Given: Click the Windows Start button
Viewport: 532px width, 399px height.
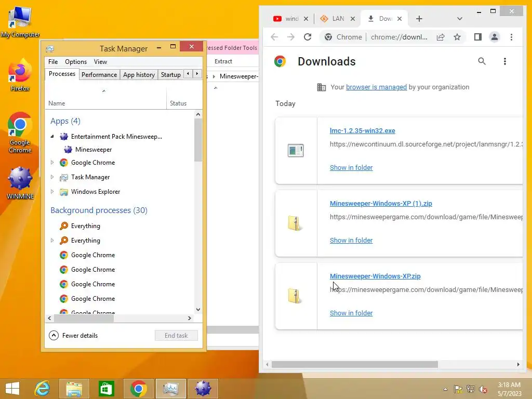Looking at the screenshot, I should [12, 389].
